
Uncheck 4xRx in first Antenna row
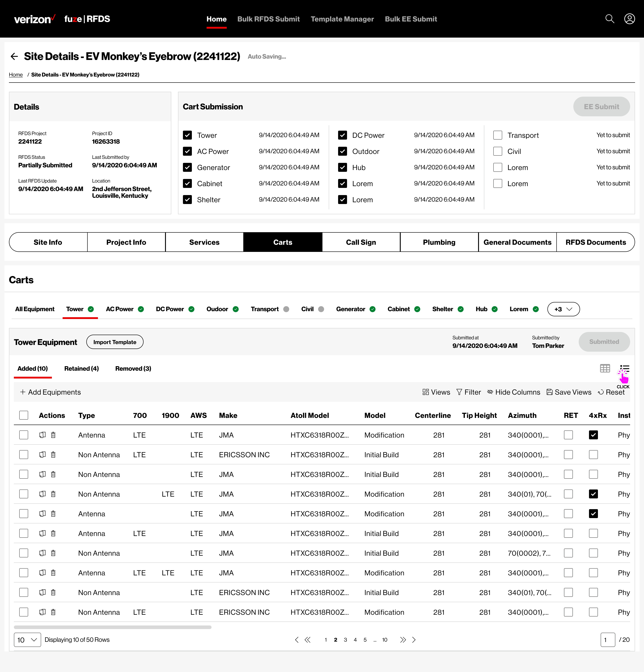click(x=593, y=435)
